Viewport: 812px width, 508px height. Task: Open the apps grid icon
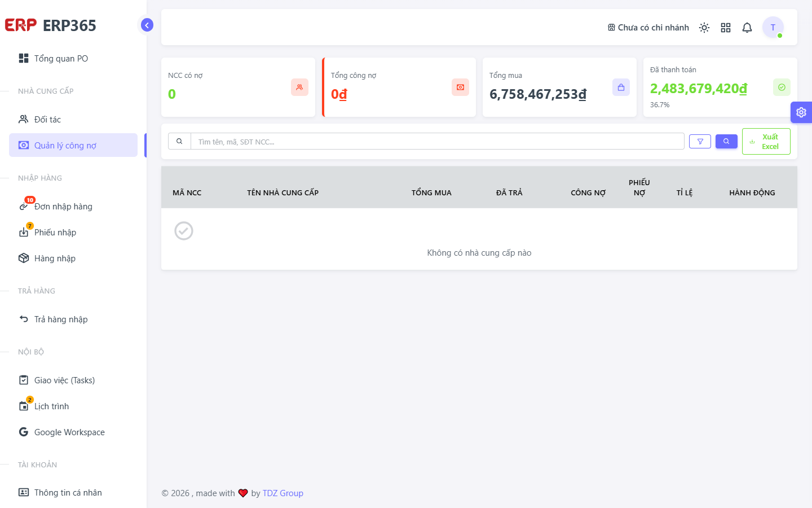click(726, 27)
